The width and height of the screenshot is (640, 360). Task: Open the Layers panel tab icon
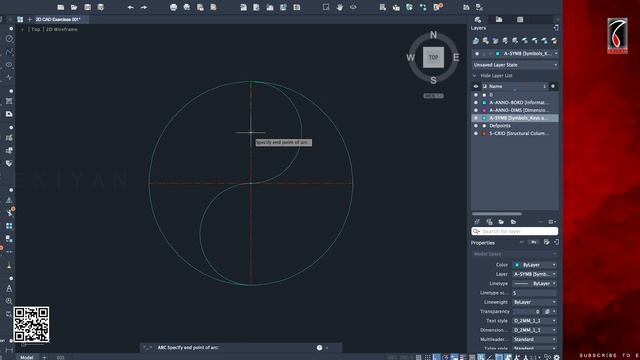[x=478, y=20]
